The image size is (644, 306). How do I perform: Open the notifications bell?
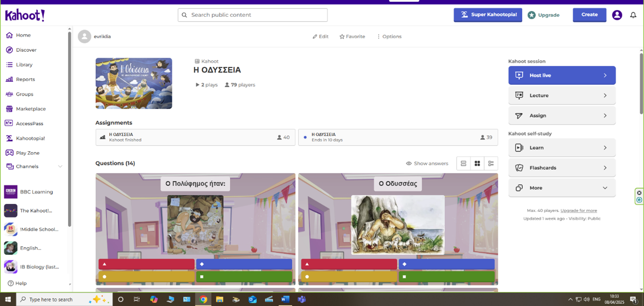[x=633, y=15]
